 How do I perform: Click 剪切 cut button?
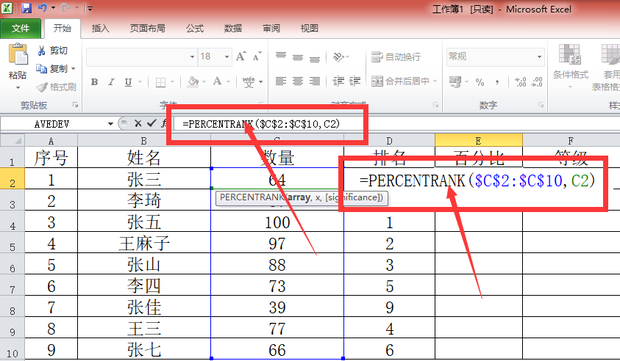53,51
